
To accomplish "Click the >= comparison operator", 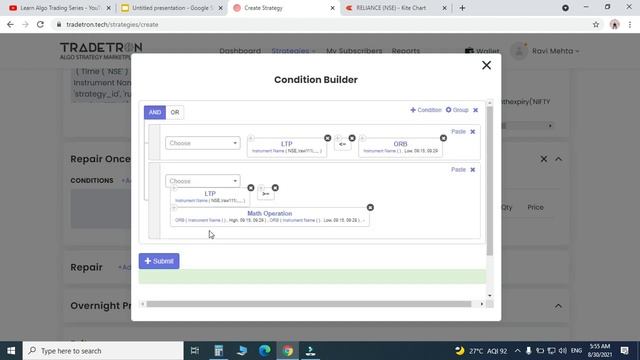I will 266,194.
